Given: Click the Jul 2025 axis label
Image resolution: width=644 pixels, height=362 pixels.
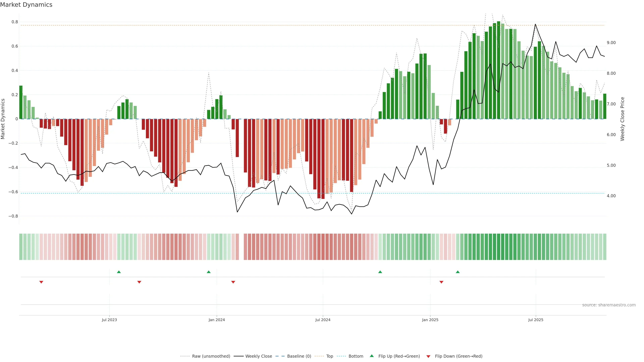Looking at the screenshot, I should [x=535, y=320].
